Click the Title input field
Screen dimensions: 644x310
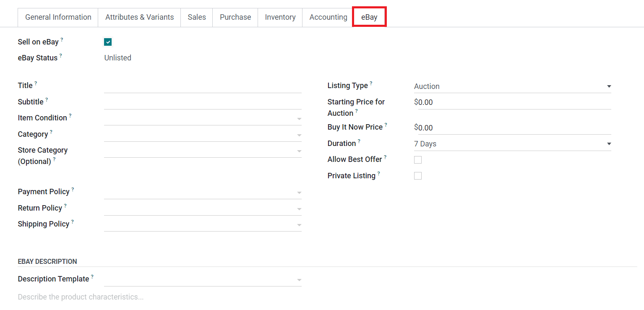203,86
